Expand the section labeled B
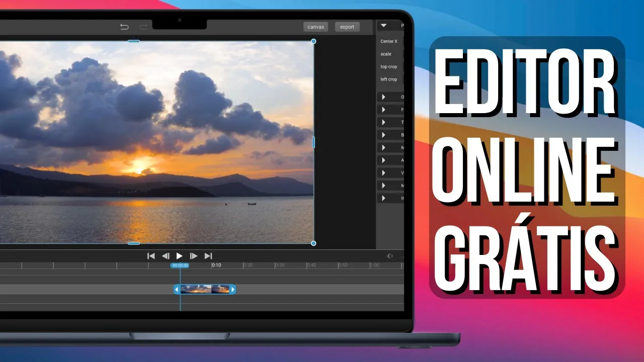The image size is (644, 362). (390, 135)
